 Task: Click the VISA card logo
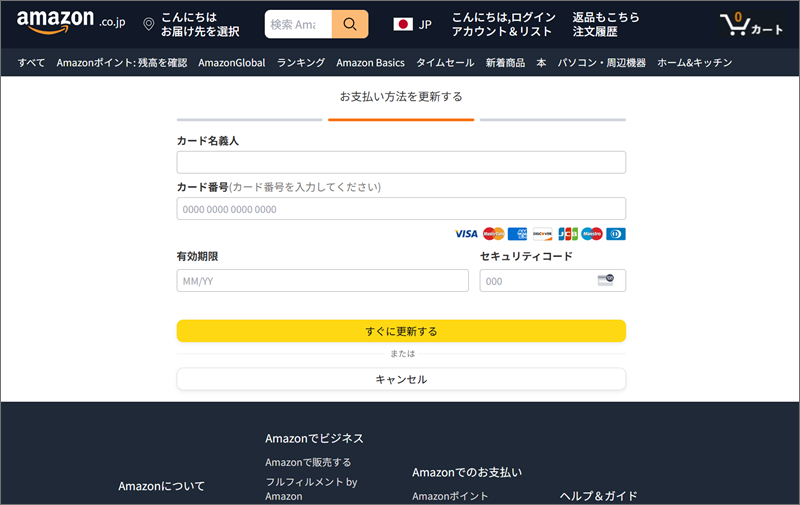pyautogui.click(x=466, y=234)
